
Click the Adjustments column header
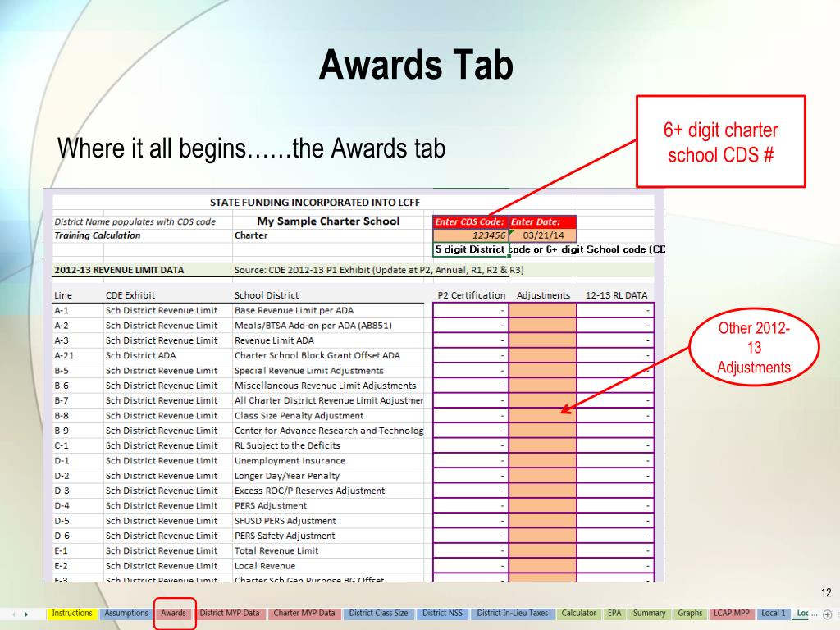click(x=543, y=295)
